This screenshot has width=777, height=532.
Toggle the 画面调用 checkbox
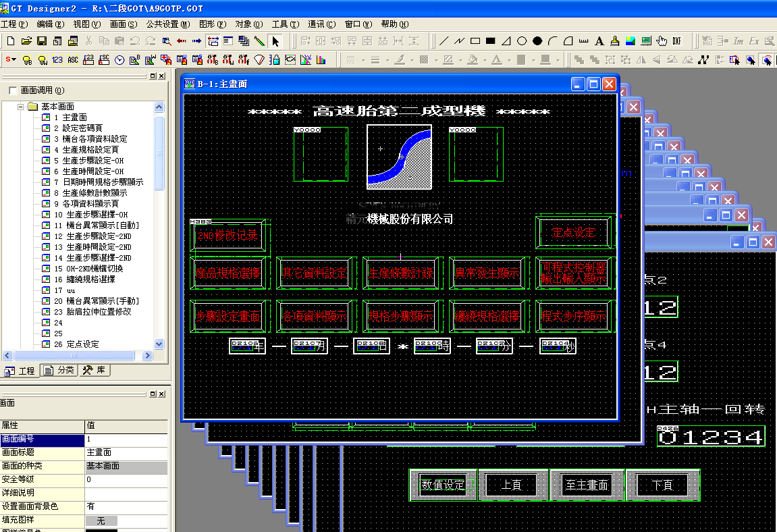13,90
